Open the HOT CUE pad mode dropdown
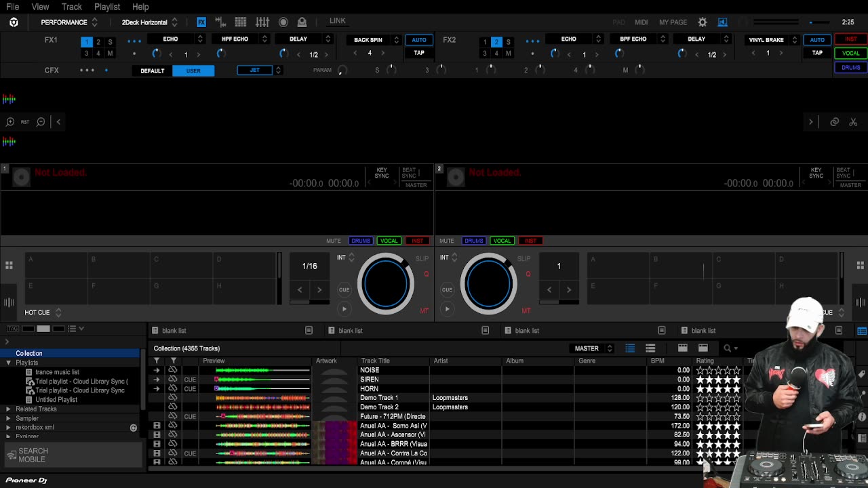Image resolution: width=868 pixels, height=488 pixels. pos(43,312)
